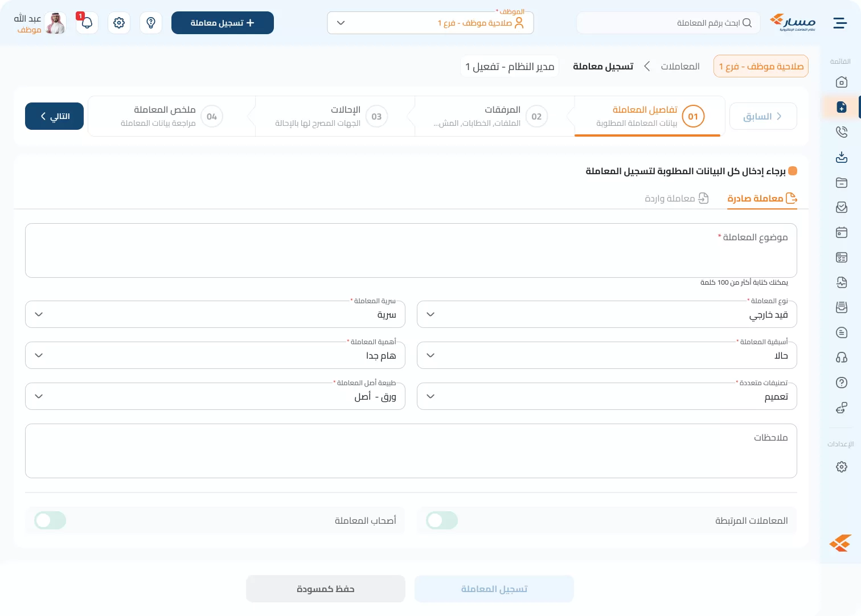
Task: Open the طبيعة أصل المعاملة dropdown
Action: coord(215,396)
